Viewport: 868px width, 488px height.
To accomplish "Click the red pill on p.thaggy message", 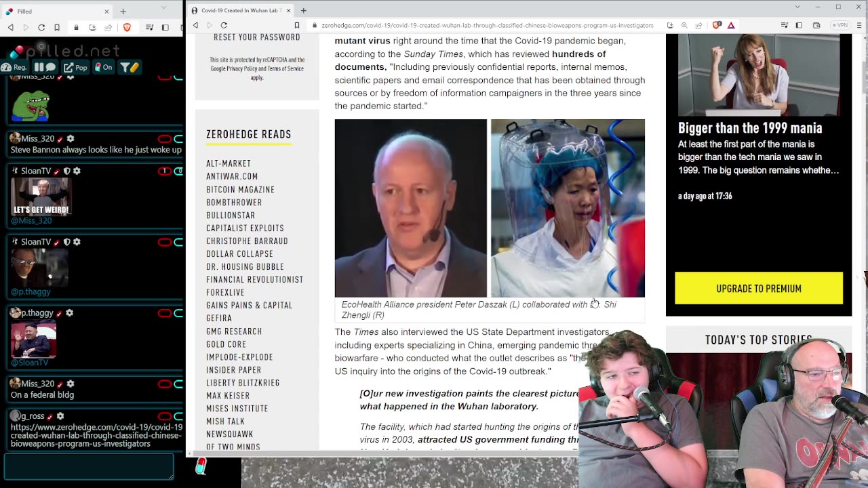I will tap(165, 312).
